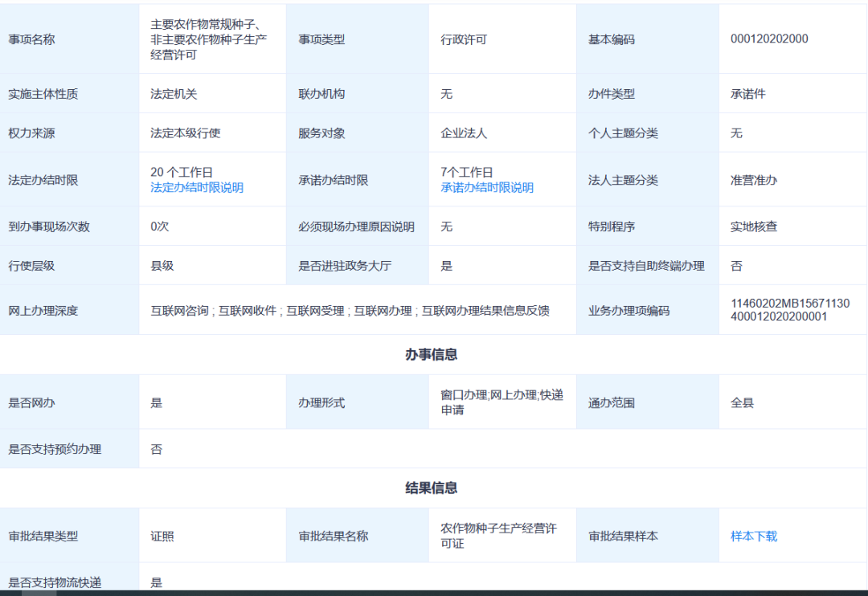This screenshot has width=868, height=596.
Task: Select the 企业法人 value
Action: (x=464, y=133)
